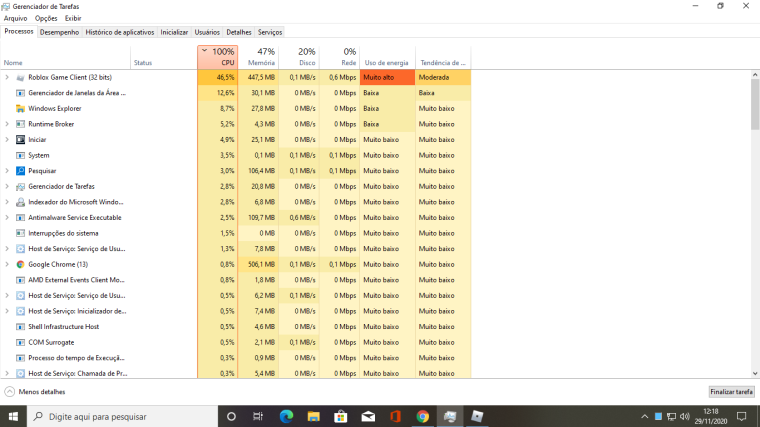760x427 pixels.
Task: Click the Pesquisar process icon
Action: click(x=20, y=171)
